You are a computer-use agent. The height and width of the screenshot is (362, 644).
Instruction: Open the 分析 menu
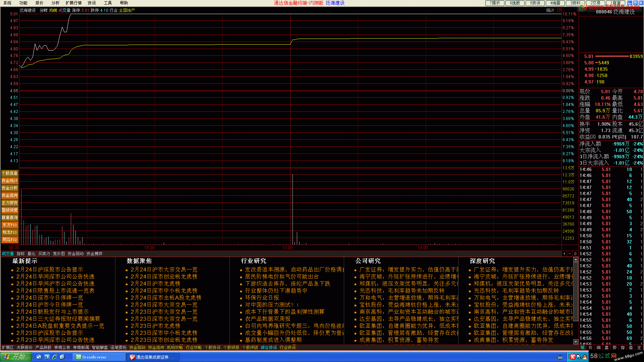point(56,3)
